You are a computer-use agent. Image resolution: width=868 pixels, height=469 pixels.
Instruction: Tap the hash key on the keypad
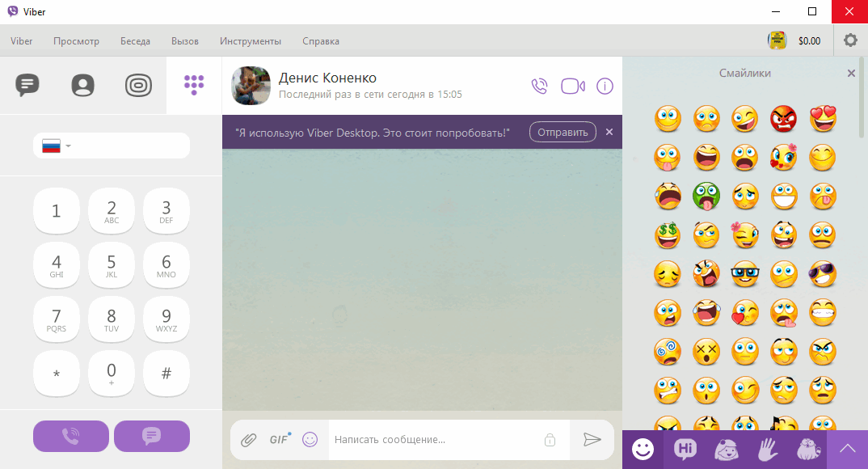[x=166, y=374]
